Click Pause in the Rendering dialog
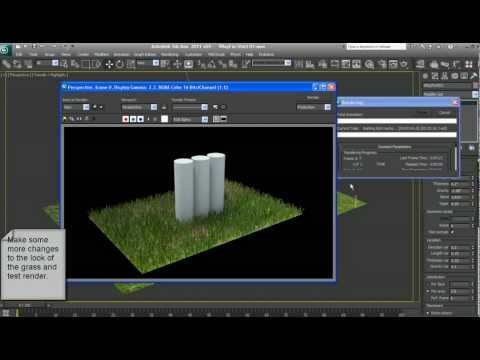This screenshot has height=360, width=480. tap(423, 113)
